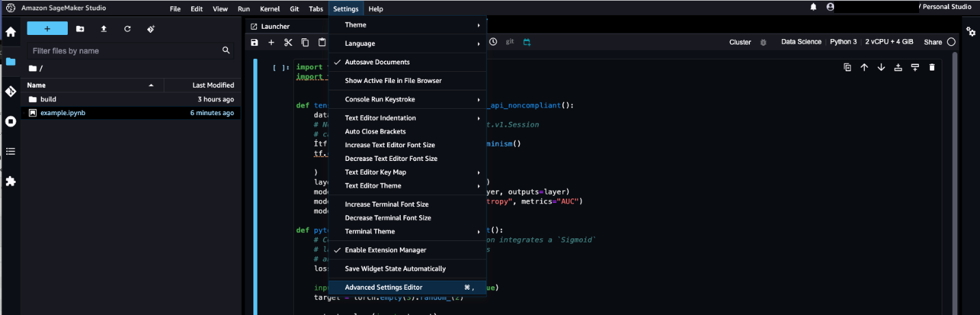This screenshot has width=980, height=315.
Task: Click Python 3 kernel selector
Action: [x=843, y=42]
